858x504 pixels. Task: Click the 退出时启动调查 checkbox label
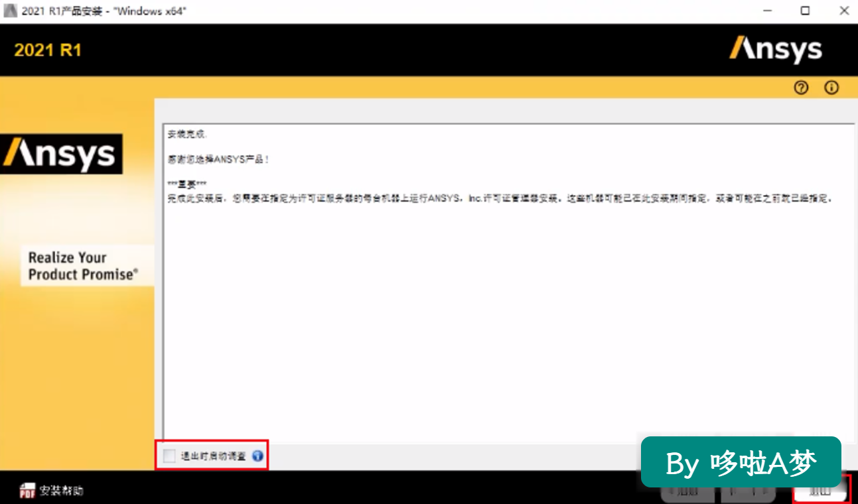tap(213, 456)
